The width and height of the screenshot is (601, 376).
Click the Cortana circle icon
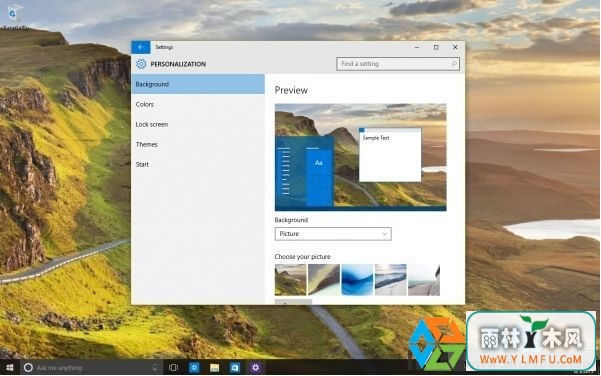[x=28, y=368]
